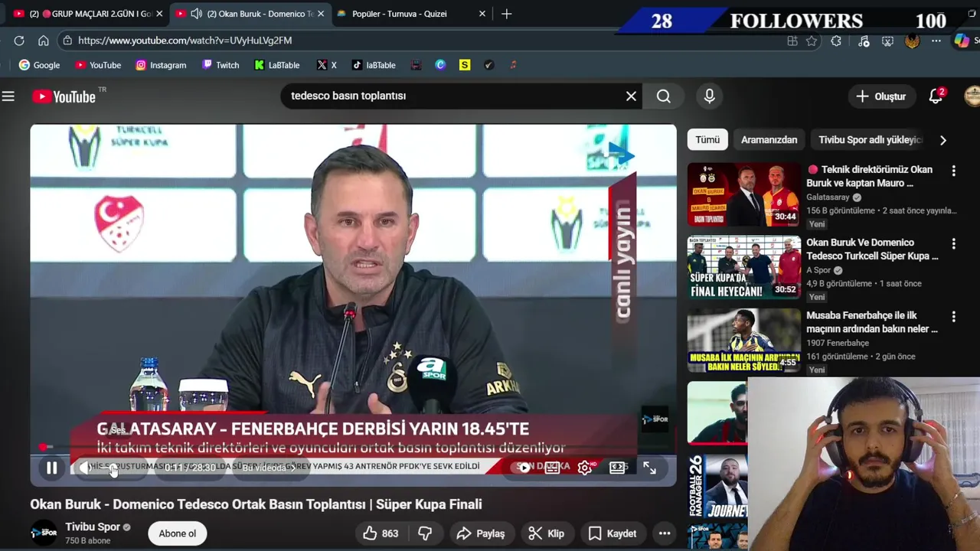Open a new browser tab with the plus
The width and height of the screenshot is (980, 551).
click(x=507, y=14)
